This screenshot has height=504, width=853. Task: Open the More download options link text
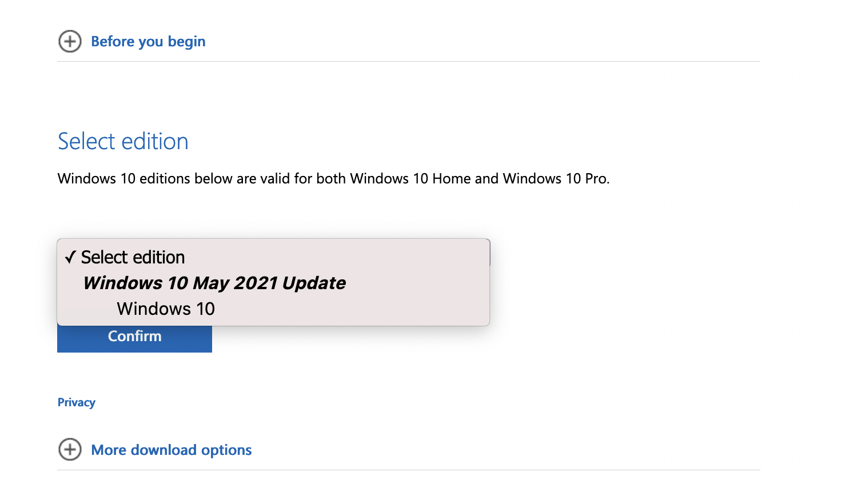[x=172, y=450]
